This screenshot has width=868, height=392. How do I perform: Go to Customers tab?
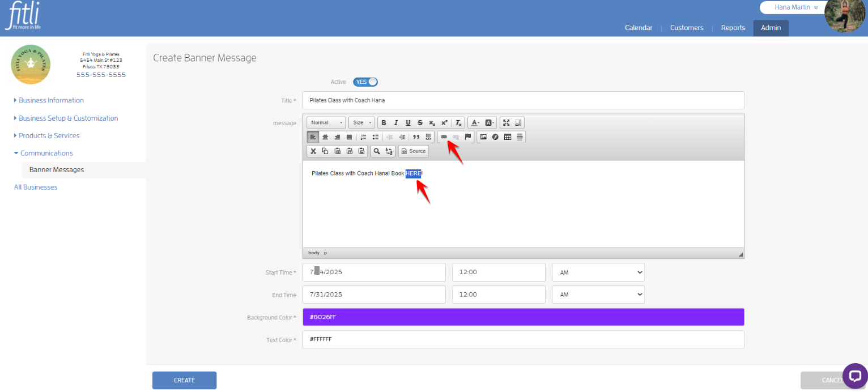(x=687, y=28)
